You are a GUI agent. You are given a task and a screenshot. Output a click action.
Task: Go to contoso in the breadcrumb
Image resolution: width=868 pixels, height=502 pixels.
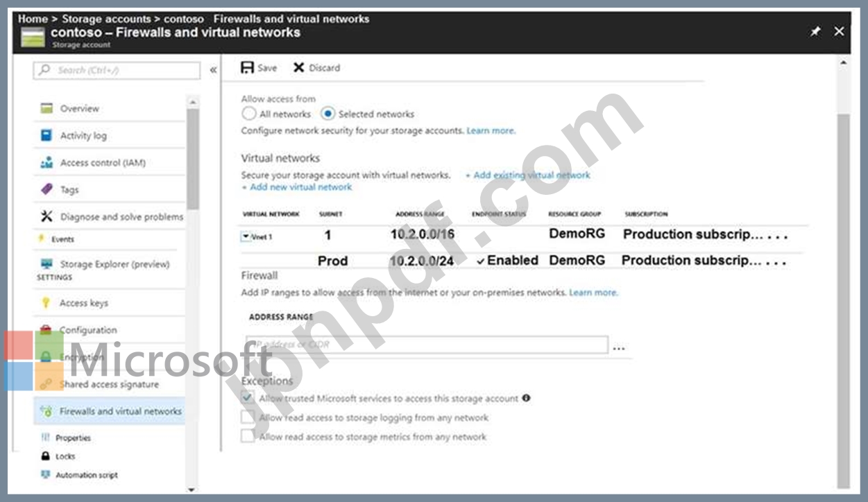pos(183,19)
